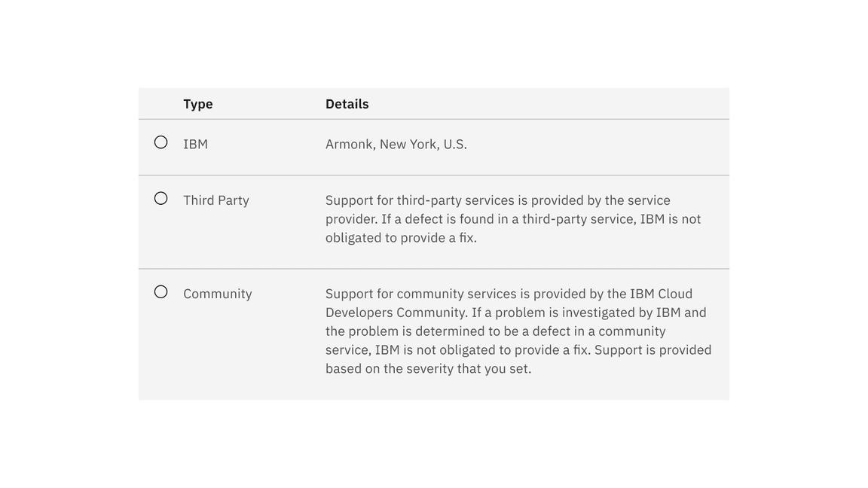Select the IBM radio button
Screen dimensions: 868x488
tap(160, 142)
